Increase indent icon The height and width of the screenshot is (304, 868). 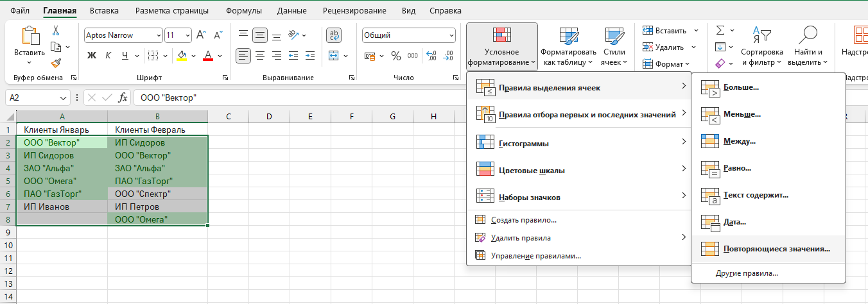(x=311, y=56)
